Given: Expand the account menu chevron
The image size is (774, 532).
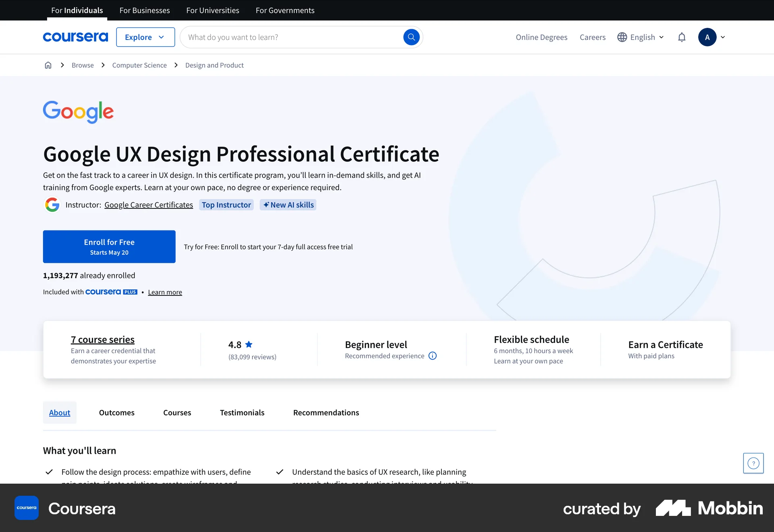Looking at the screenshot, I should (723, 37).
